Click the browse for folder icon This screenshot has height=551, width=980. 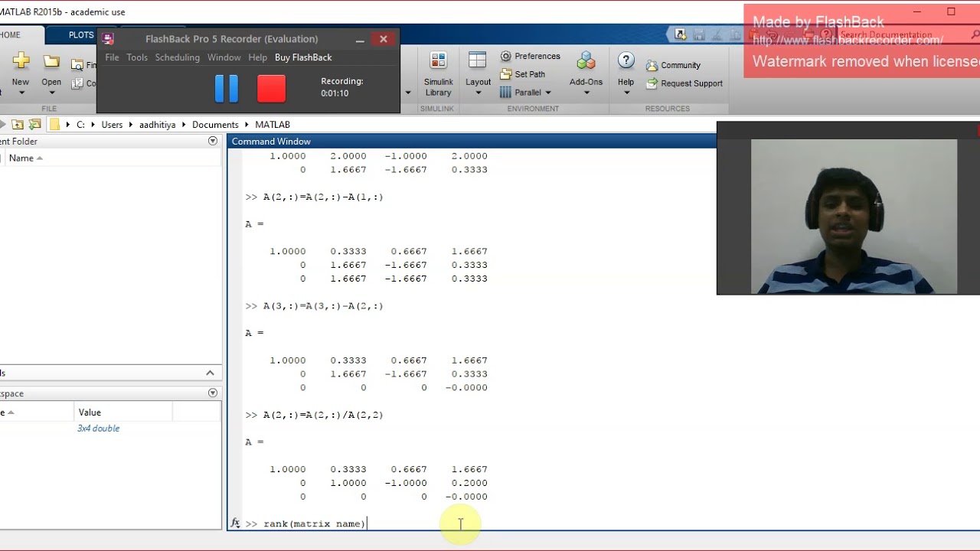click(34, 124)
